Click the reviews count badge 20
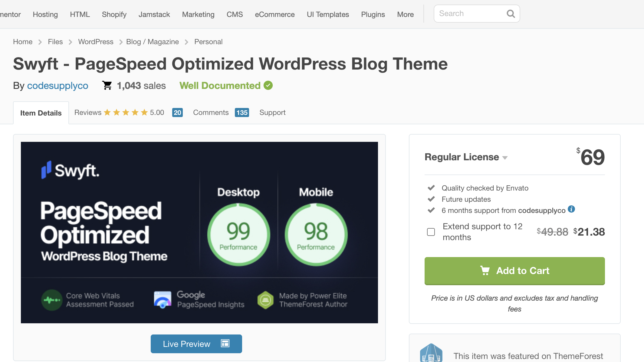This screenshot has height=362, width=644. tap(177, 113)
